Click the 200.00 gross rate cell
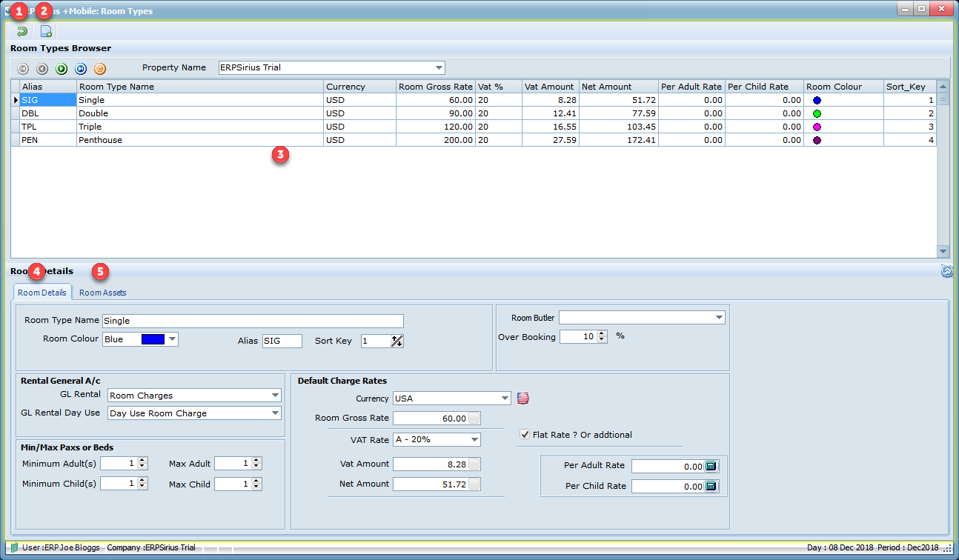This screenshot has height=560, width=959. [x=436, y=140]
